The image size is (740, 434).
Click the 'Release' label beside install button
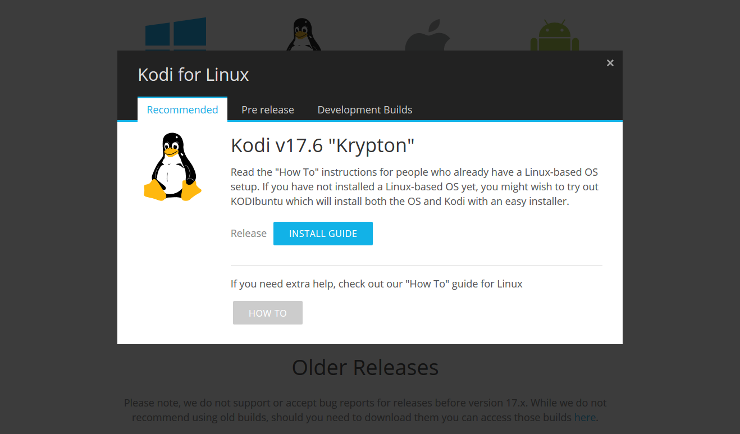click(248, 234)
